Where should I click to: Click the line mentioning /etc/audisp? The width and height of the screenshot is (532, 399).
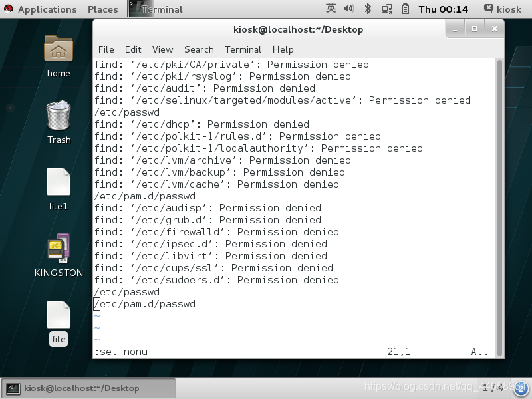(207, 208)
